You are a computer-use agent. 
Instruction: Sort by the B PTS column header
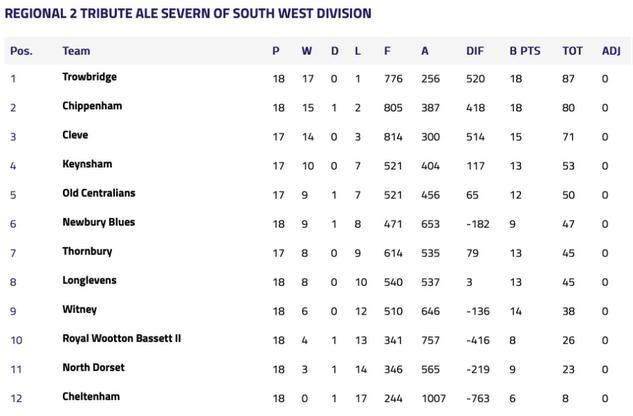[525, 51]
